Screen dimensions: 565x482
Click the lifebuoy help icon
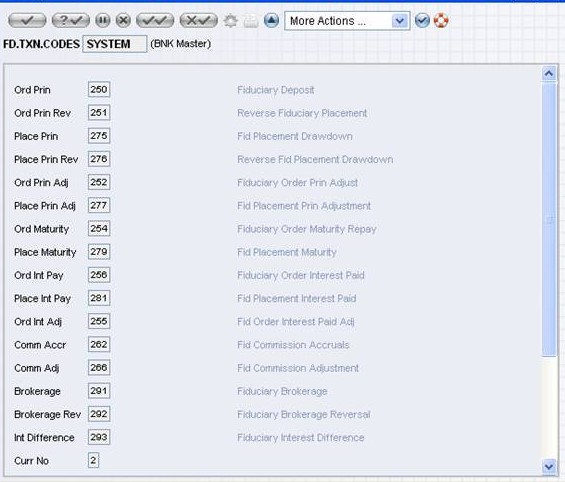441,20
